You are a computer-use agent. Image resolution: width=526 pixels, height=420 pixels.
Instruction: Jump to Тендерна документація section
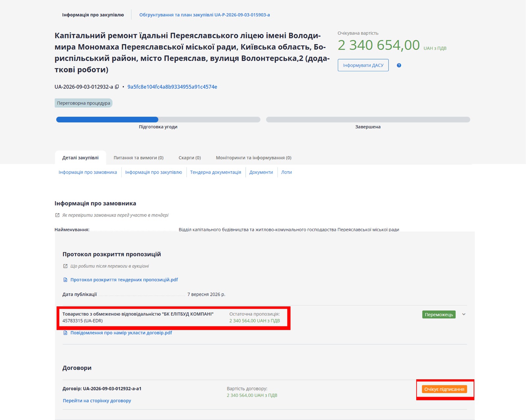[x=216, y=172]
